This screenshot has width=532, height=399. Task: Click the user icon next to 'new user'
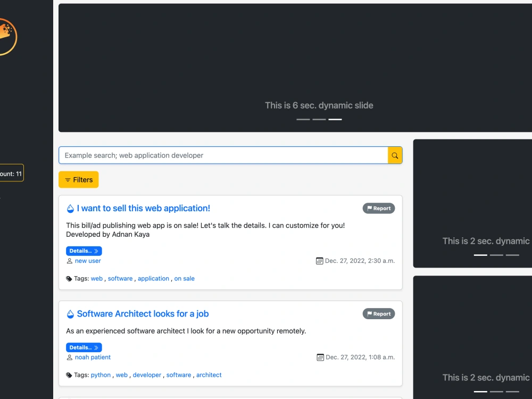pyautogui.click(x=70, y=261)
